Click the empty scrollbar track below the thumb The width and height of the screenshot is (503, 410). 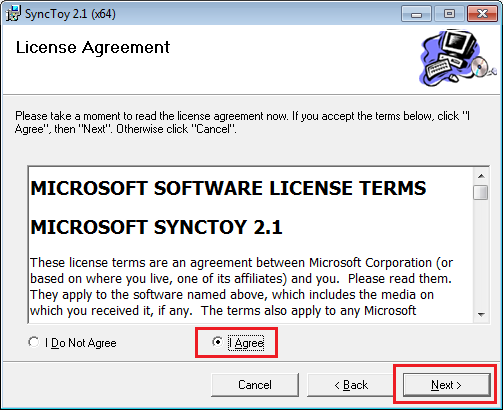481,253
